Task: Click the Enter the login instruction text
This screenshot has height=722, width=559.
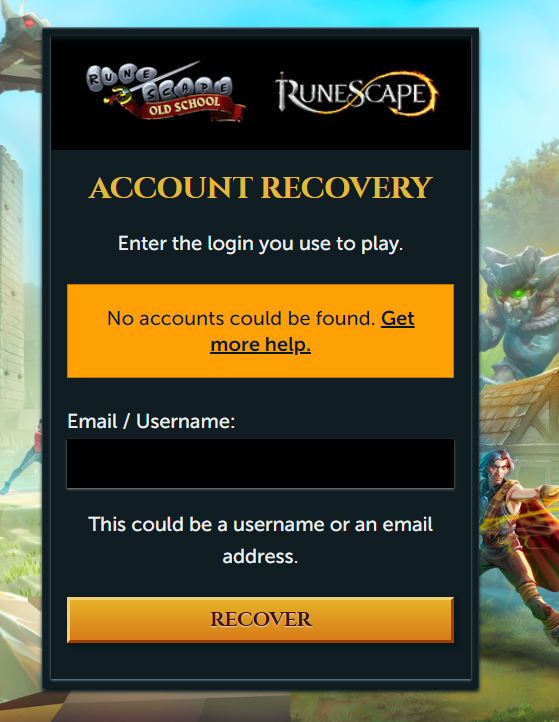Action: click(x=260, y=243)
